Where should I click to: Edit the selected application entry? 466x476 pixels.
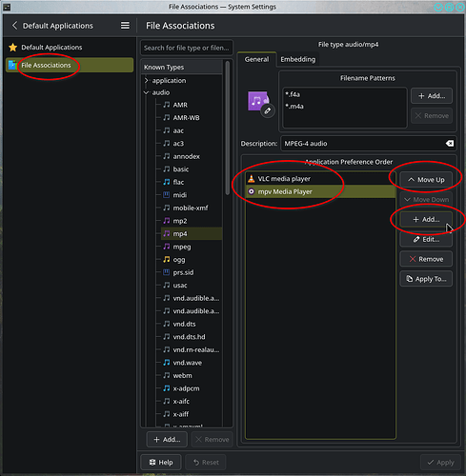(426, 239)
